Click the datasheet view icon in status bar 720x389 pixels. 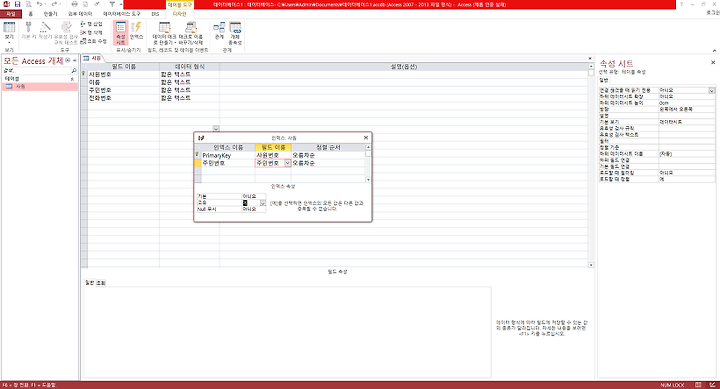698,385
